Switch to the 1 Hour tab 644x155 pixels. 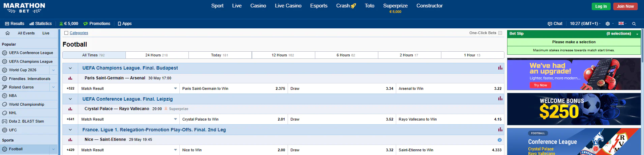[x=472, y=55]
